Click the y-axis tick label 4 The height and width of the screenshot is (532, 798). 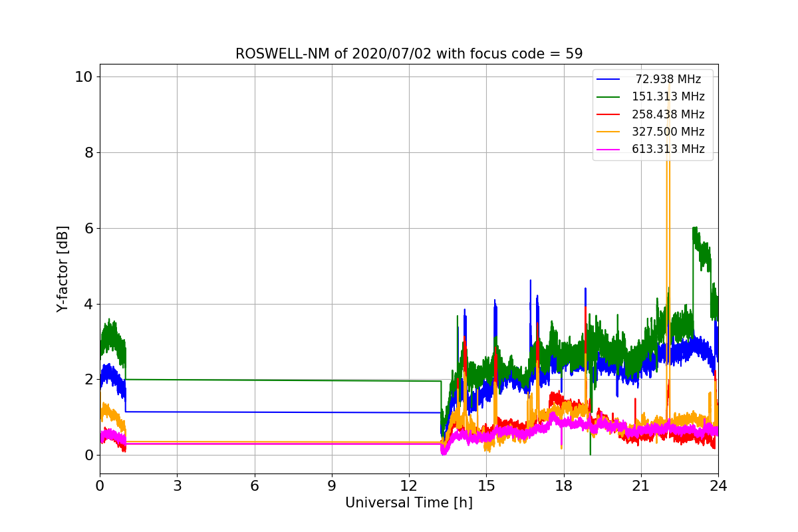[x=88, y=304]
